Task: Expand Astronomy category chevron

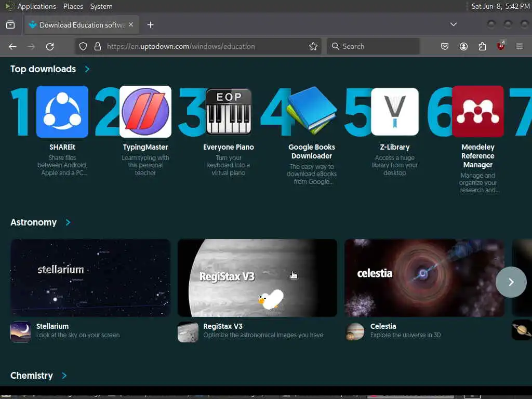Action: 68,222
